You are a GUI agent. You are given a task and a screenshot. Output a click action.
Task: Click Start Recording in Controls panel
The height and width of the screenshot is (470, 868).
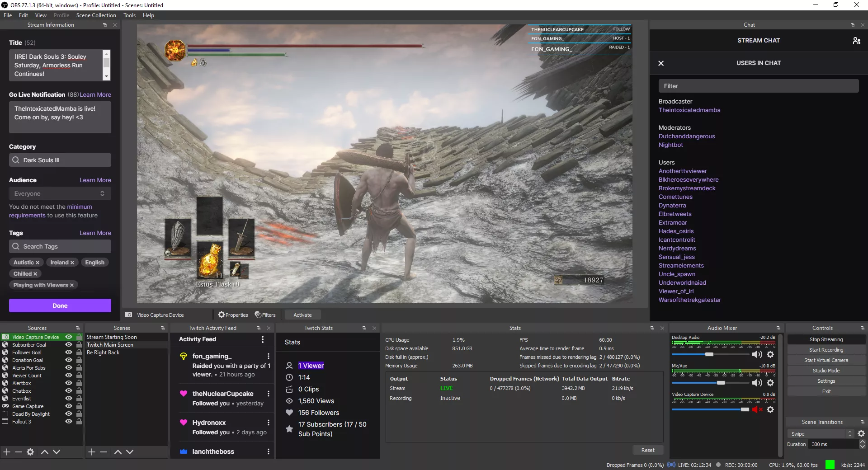pyautogui.click(x=826, y=349)
